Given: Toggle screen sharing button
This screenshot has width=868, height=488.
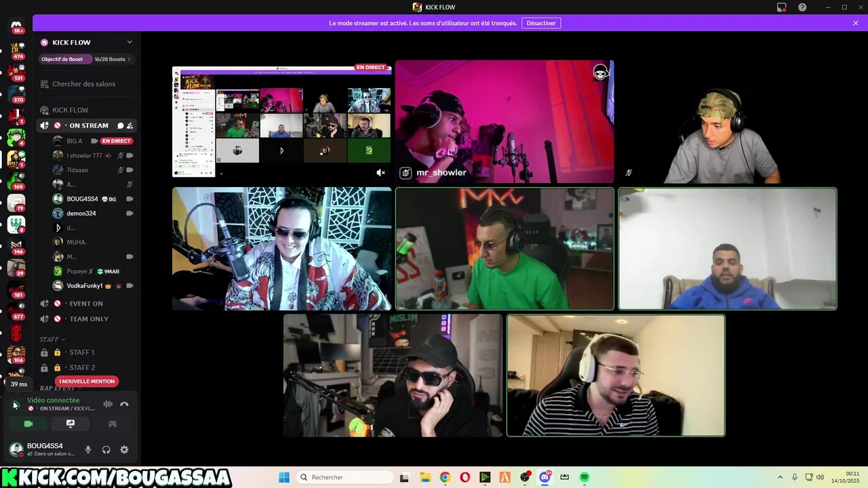Looking at the screenshot, I should pos(71,424).
